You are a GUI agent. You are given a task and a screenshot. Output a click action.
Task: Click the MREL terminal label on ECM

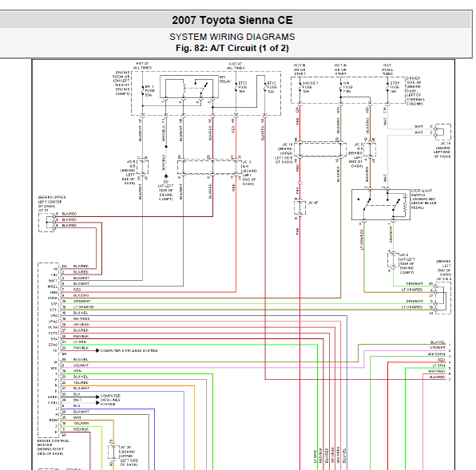pos(53,286)
